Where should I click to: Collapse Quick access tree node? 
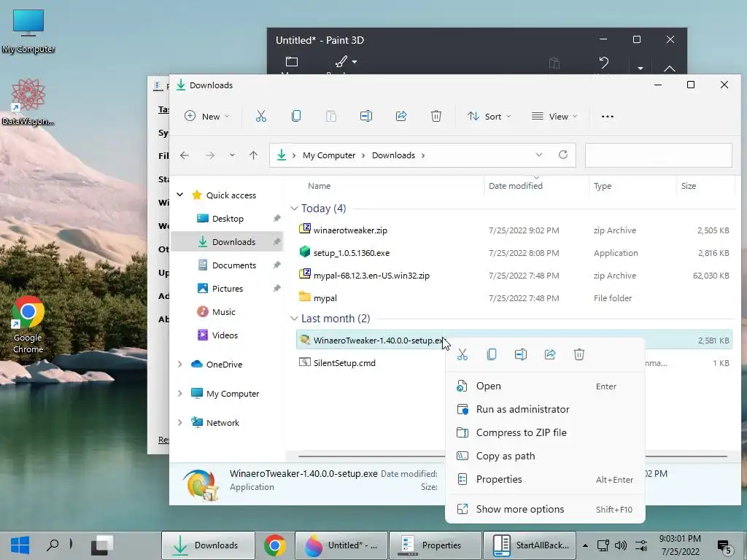(179, 195)
